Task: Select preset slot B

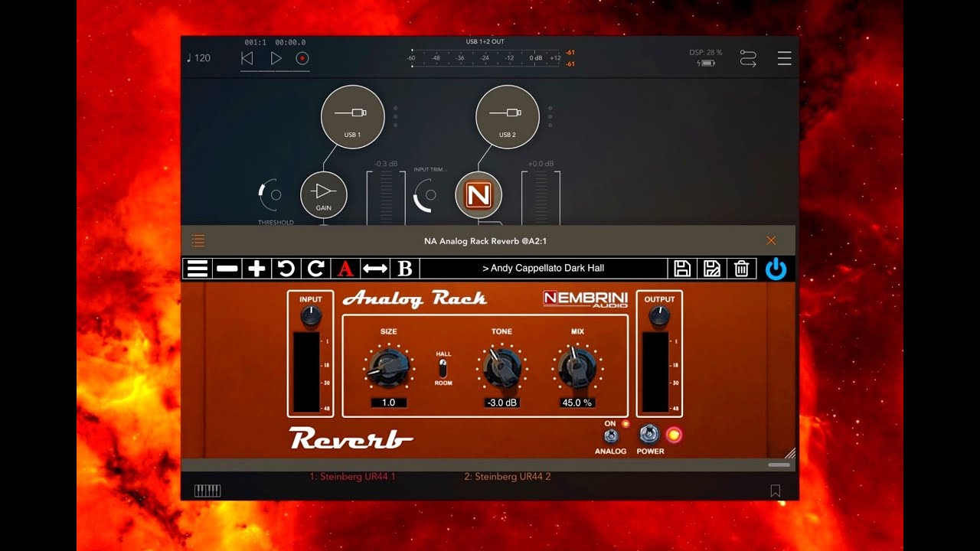Action: tap(405, 269)
